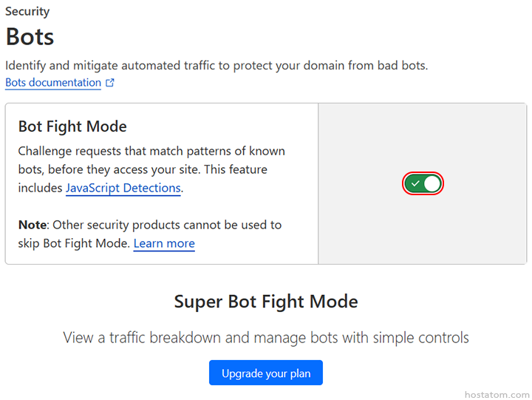This screenshot has height=400, width=532.
Task: Follow the Learn more link
Action: tap(164, 243)
